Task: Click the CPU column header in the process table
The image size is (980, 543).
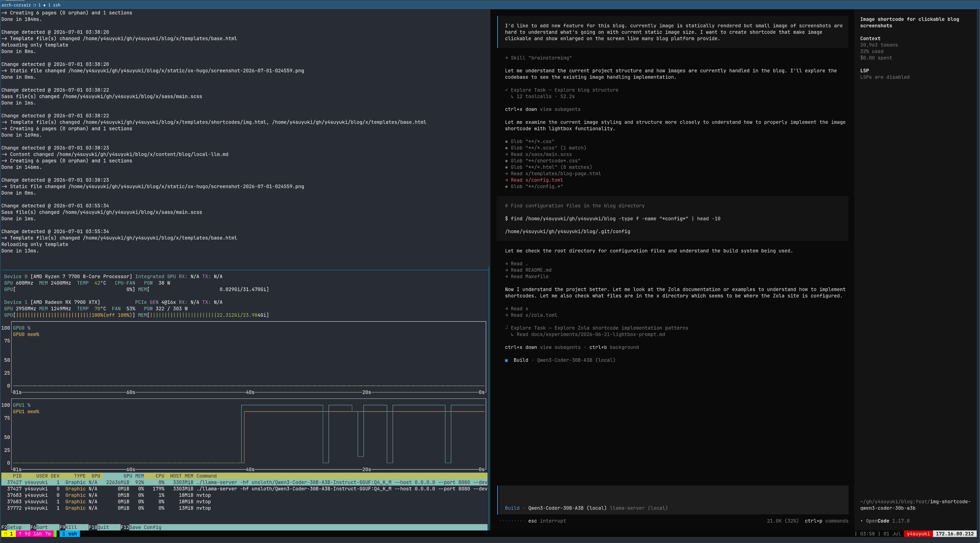Action: point(160,476)
